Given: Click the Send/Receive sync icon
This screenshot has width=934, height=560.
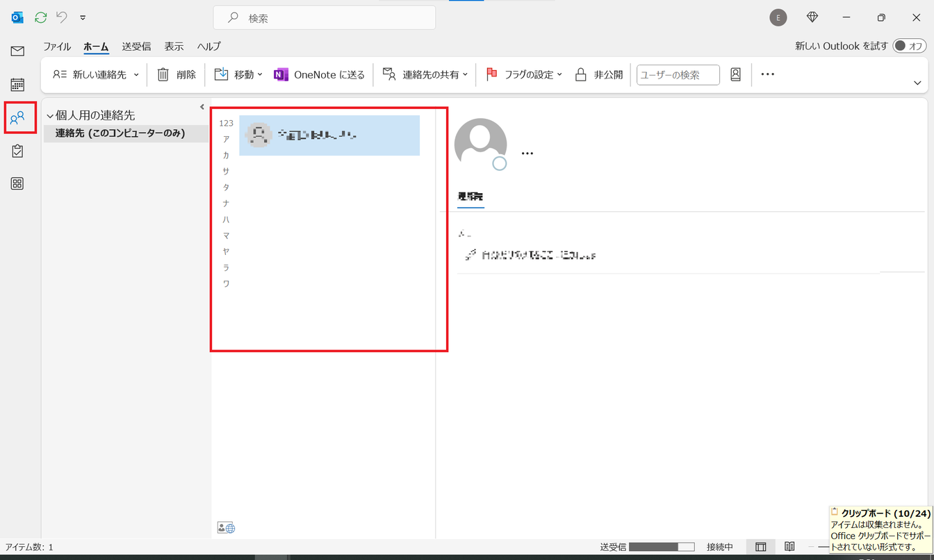Looking at the screenshot, I should coord(41,17).
